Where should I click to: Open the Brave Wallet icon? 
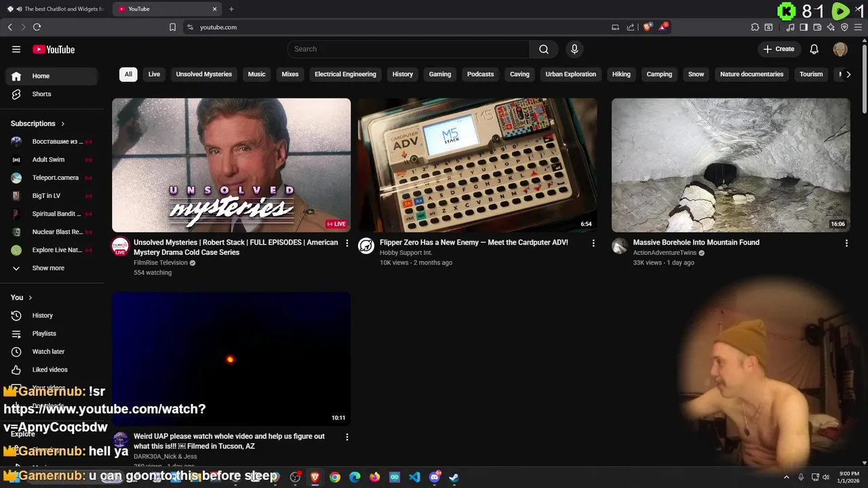point(817,27)
